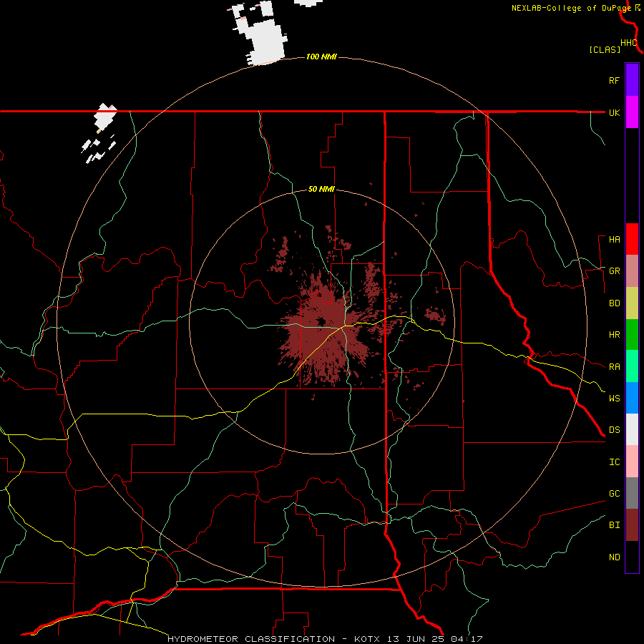This screenshot has width=644, height=644.
Task: Click the brown BI legend swatch
Action: [632, 525]
